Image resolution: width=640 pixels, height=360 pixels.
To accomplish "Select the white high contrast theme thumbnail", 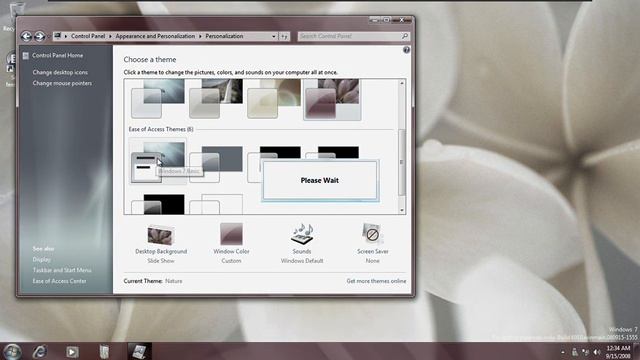I will click(x=216, y=204).
